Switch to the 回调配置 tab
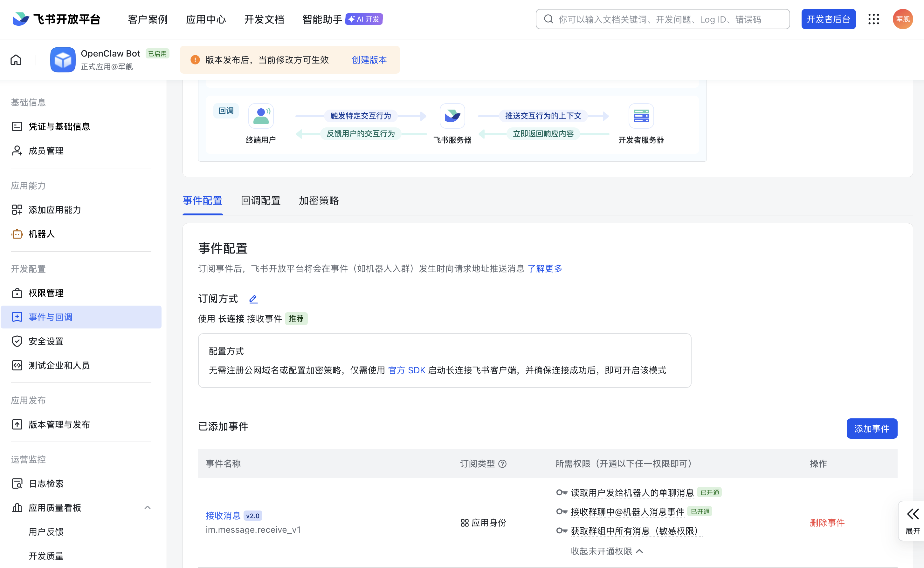 click(x=260, y=200)
